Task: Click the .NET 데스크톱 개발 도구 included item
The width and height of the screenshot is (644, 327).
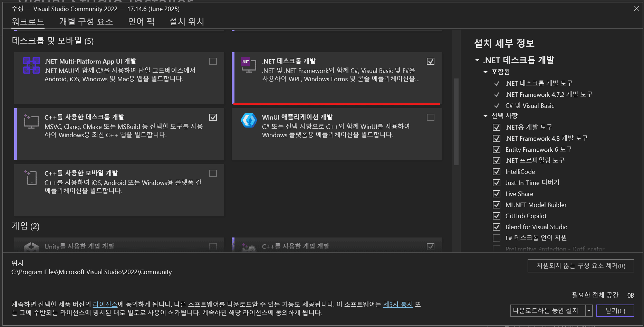Action: 539,83
